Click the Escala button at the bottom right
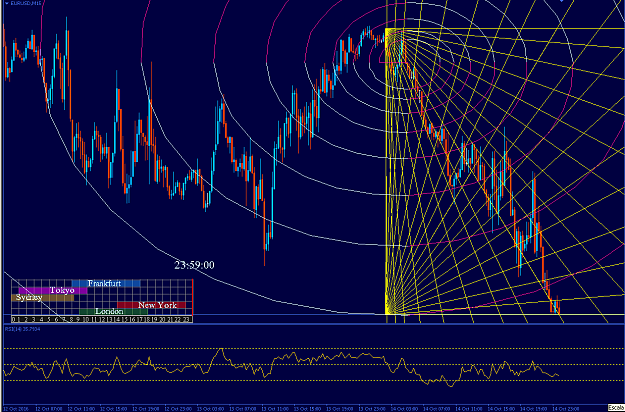 pyautogui.click(x=616, y=408)
